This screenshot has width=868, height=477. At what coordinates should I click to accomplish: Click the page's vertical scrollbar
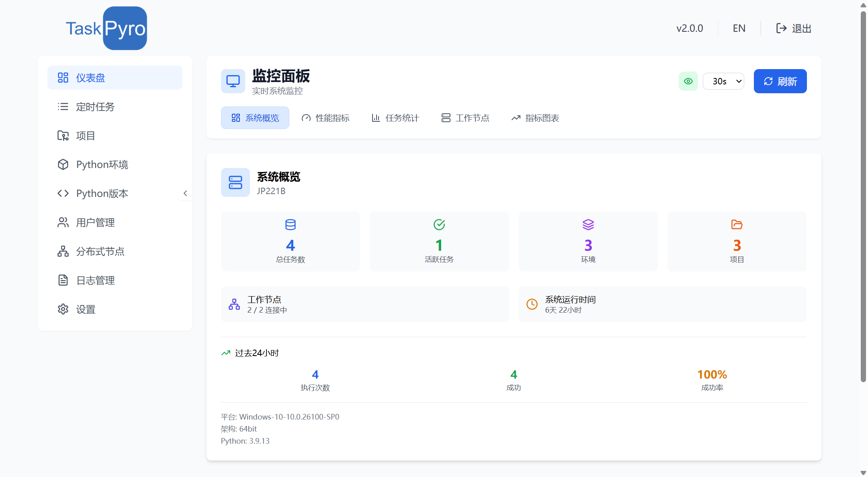click(x=863, y=197)
